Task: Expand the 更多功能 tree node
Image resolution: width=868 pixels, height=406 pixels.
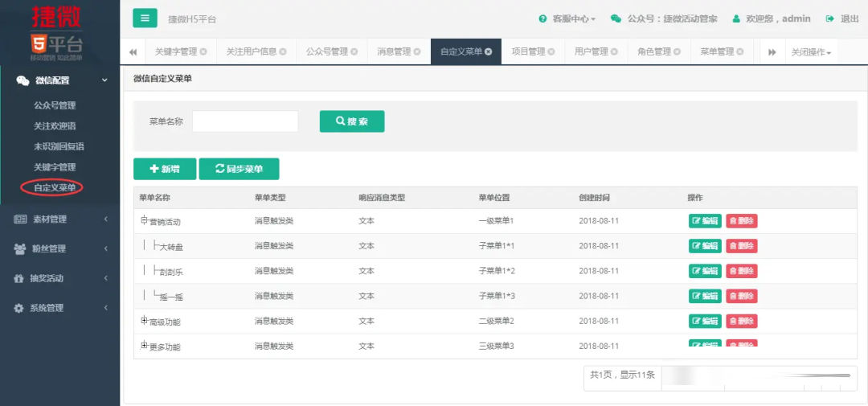Action: point(145,346)
